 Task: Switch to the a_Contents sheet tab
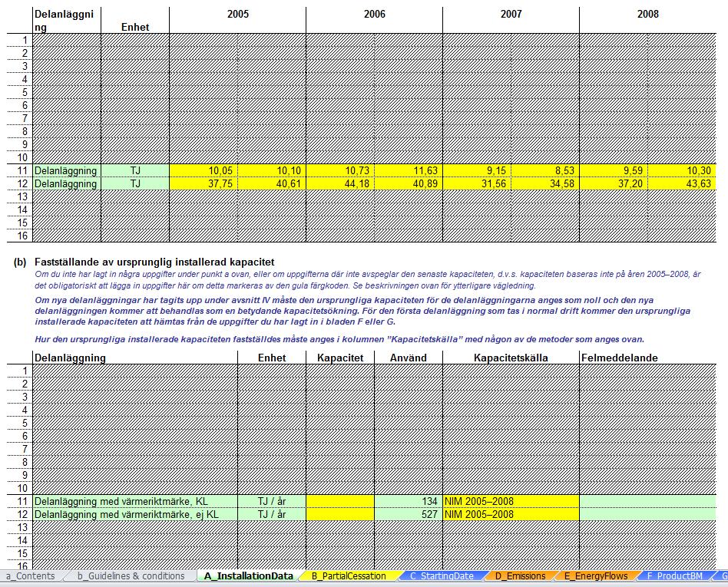31,575
